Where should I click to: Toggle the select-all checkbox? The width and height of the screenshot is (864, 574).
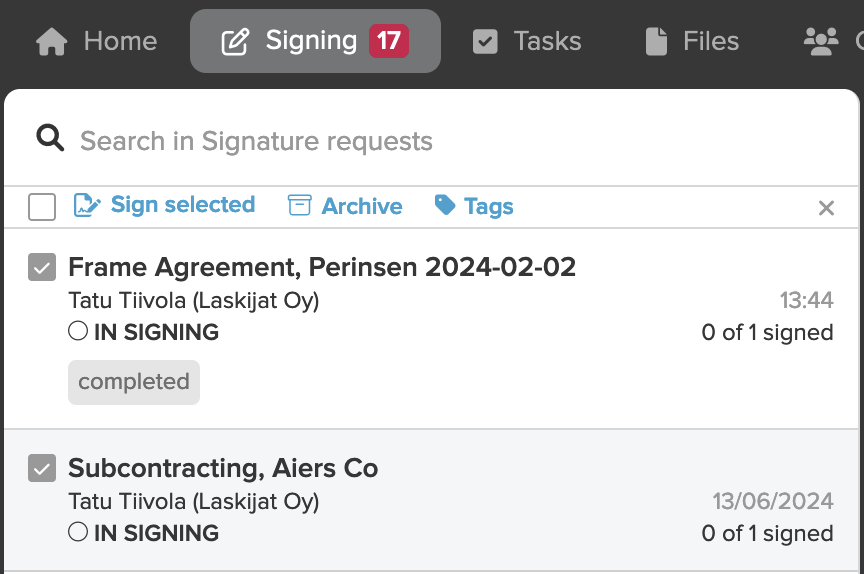(x=42, y=207)
